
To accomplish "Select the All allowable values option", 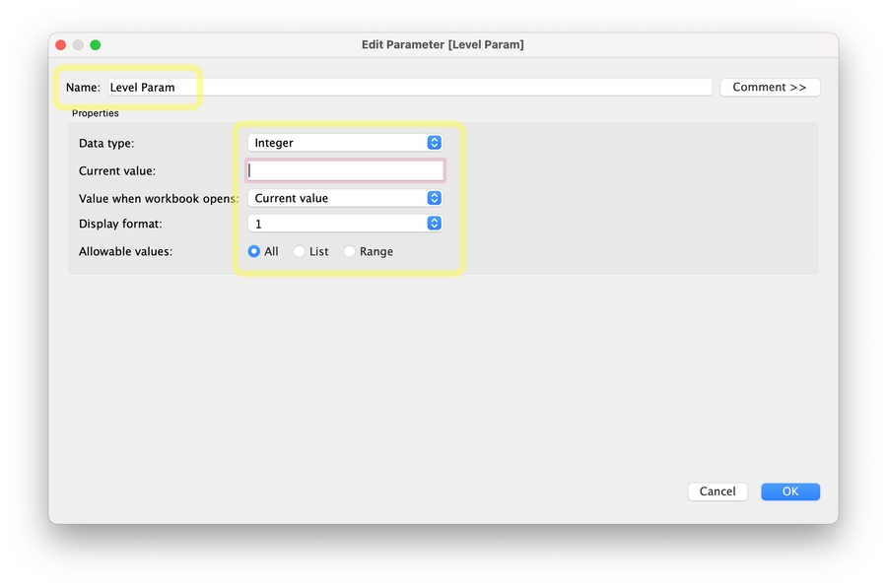I will coord(253,251).
